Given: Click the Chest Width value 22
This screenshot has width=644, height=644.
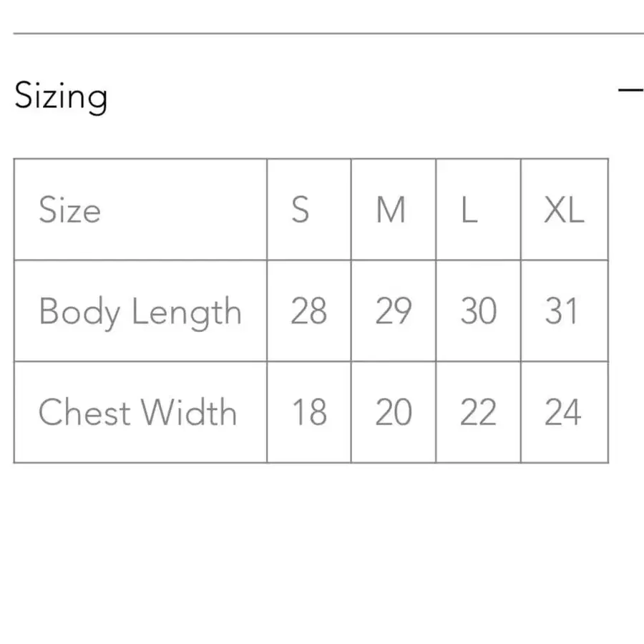Looking at the screenshot, I should tap(477, 413).
